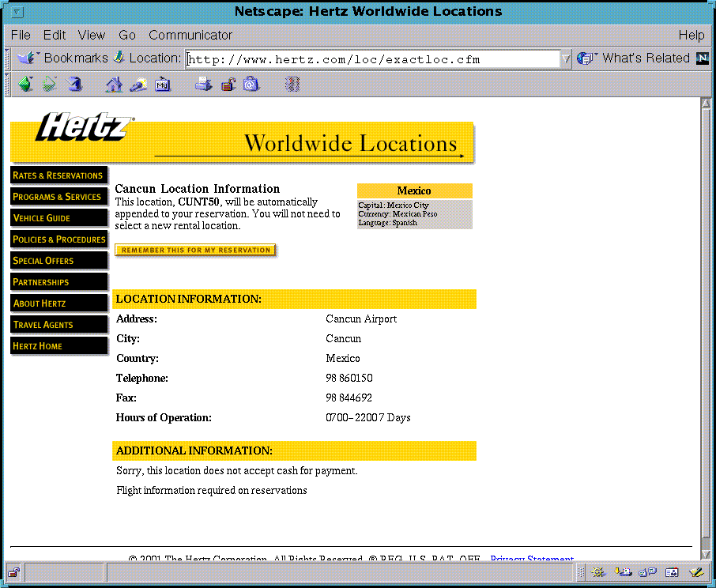Go to the Home page icon
Screen dimensions: 716x588
(x=115, y=84)
